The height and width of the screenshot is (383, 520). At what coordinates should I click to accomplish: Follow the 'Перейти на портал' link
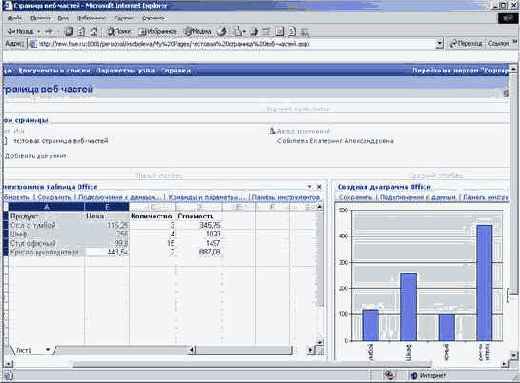coord(460,70)
